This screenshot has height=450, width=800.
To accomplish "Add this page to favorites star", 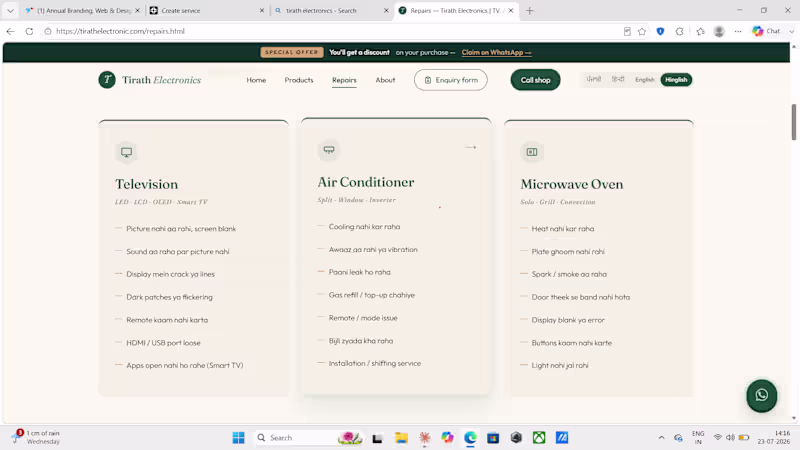I will click(642, 31).
